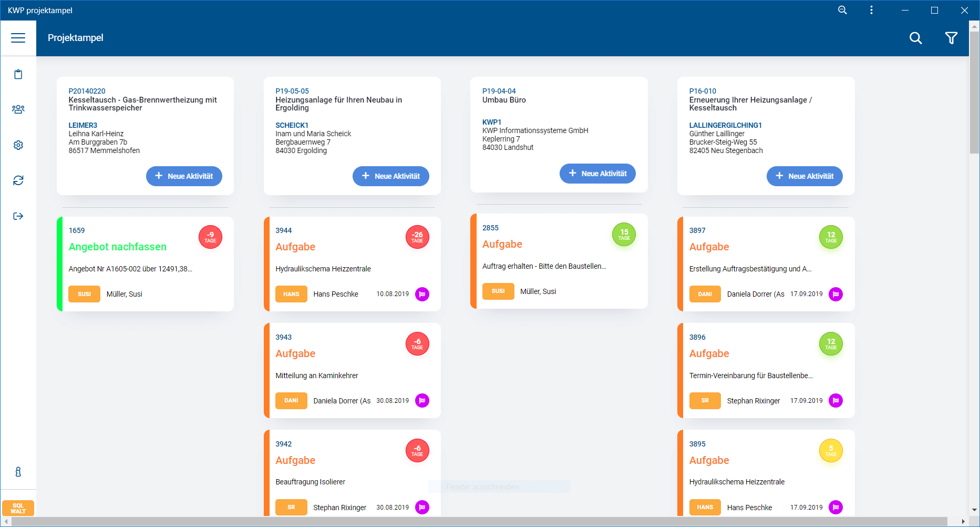Click the logout icon in sidebar

(18, 216)
